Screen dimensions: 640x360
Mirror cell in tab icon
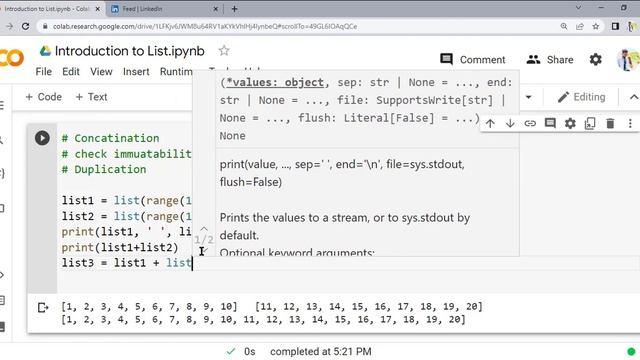590,123
